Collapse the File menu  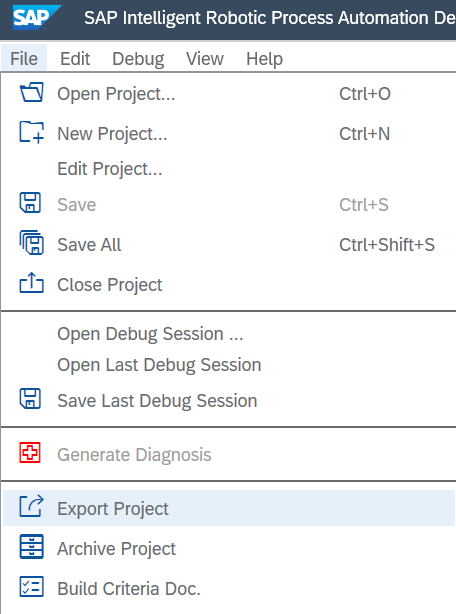tap(24, 58)
